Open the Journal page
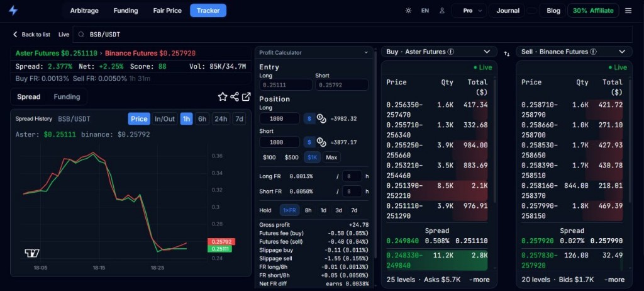Screen dimensions: 644x291 508,11
